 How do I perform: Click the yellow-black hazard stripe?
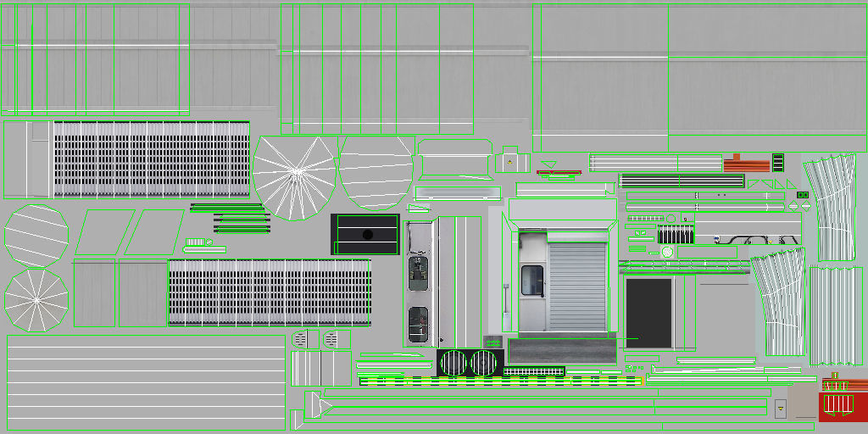tap(501, 381)
